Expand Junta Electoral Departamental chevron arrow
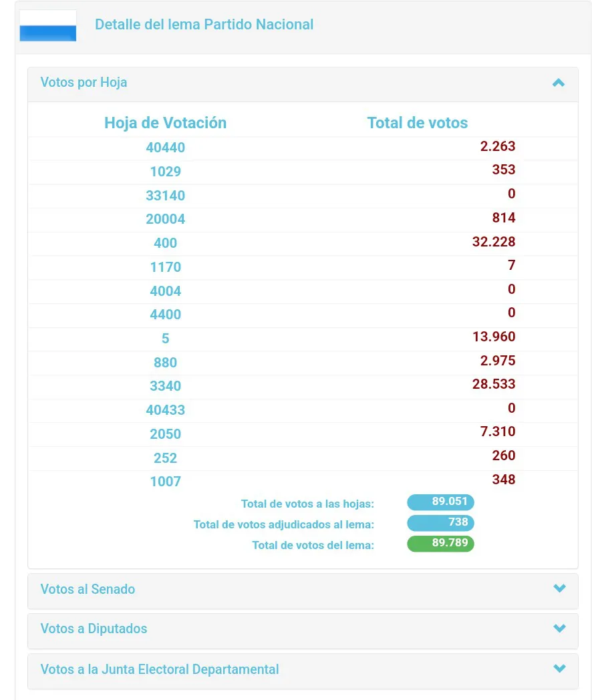592x700 pixels. [x=559, y=668]
